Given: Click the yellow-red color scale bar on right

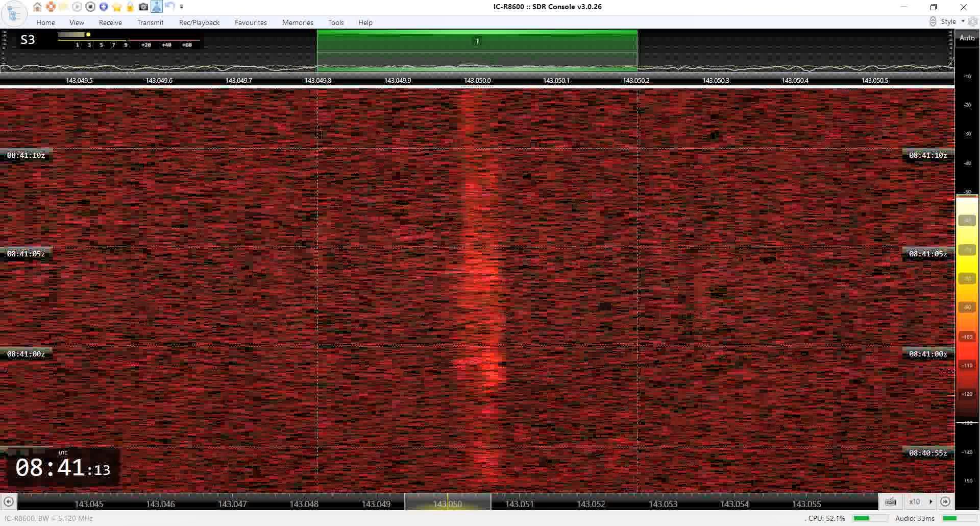Looking at the screenshot, I should (967, 309).
